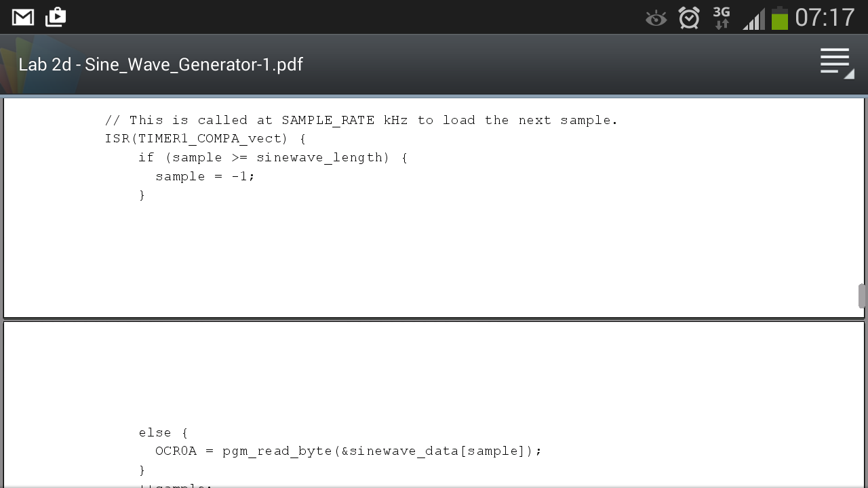This screenshot has height=488, width=868.
Task: Tap the 07:17 clock in status bar
Action: pyautogui.click(x=825, y=18)
